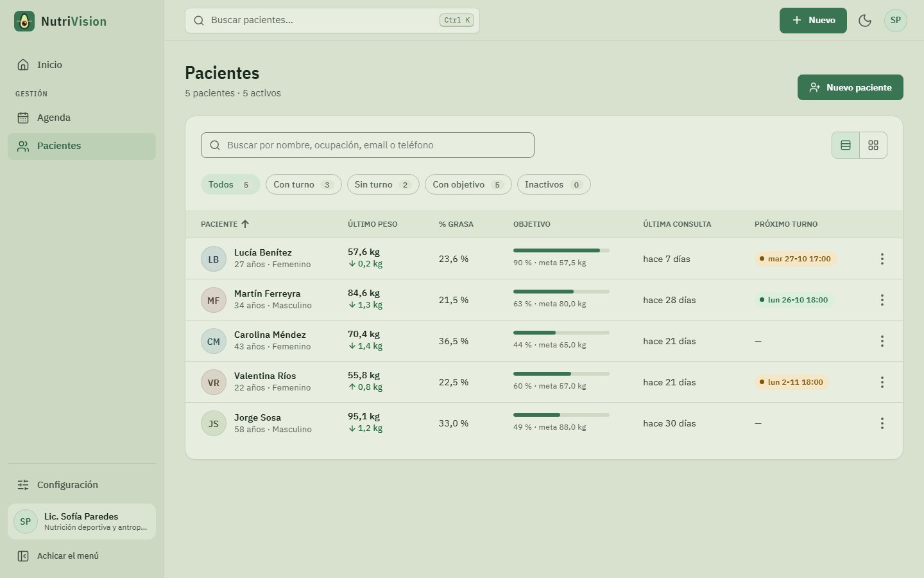Go to Inicio in the sidebar
This screenshot has height=578, width=924.
pyautogui.click(x=81, y=65)
